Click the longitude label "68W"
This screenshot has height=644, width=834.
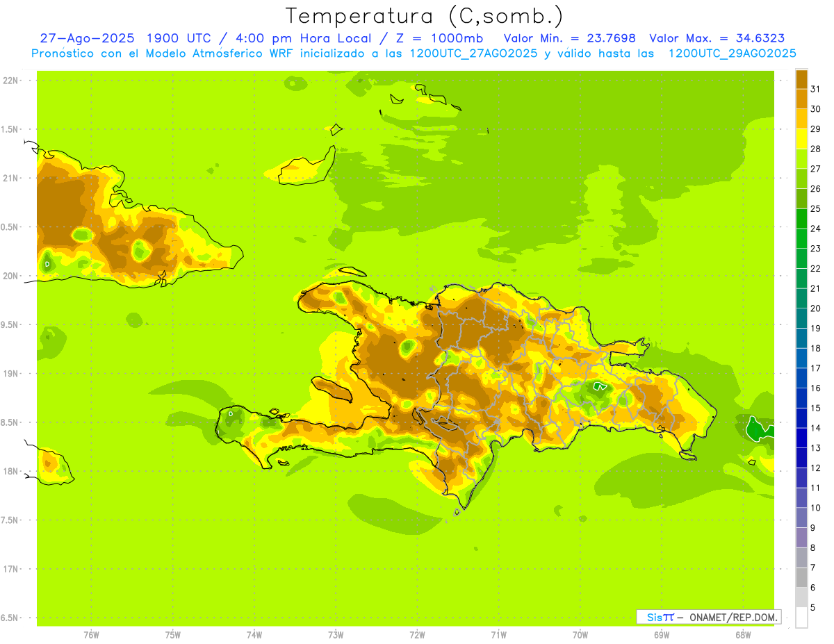click(x=743, y=635)
